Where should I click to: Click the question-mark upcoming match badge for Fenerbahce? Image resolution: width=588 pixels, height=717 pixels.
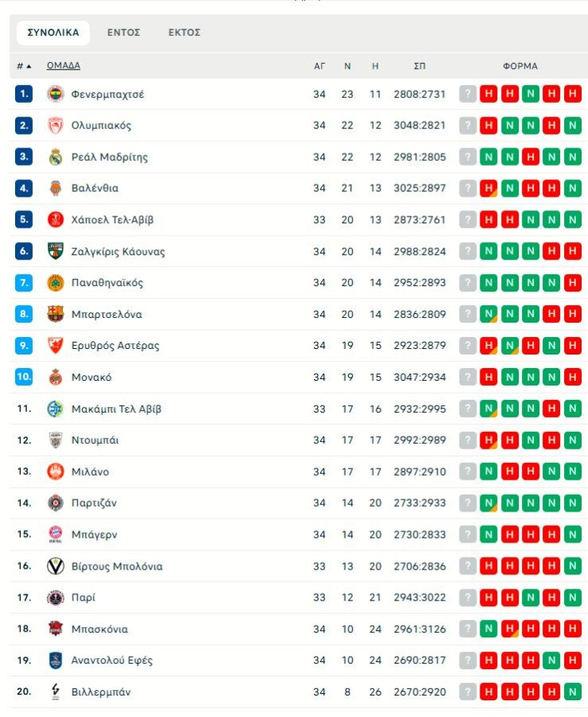[468, 94]
